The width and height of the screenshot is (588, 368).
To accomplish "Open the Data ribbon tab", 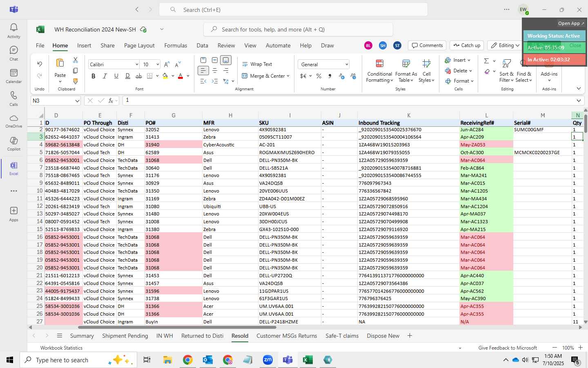I will (202, 45).
